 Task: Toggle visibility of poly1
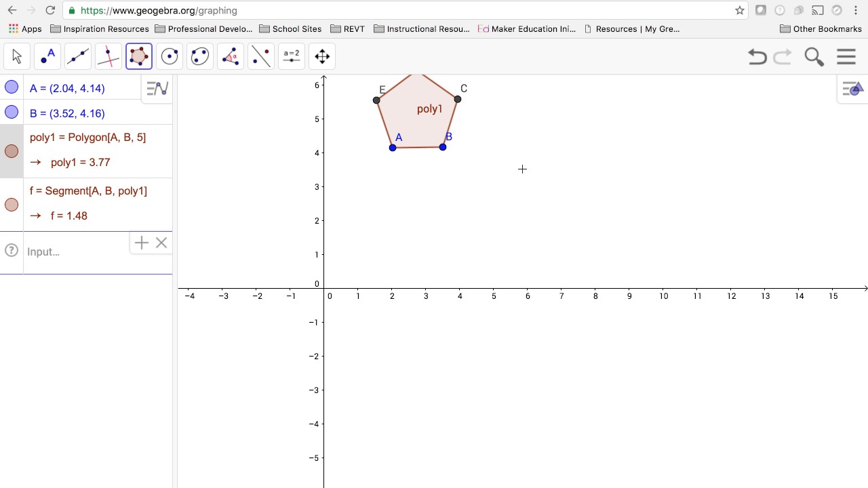point(12,151)
